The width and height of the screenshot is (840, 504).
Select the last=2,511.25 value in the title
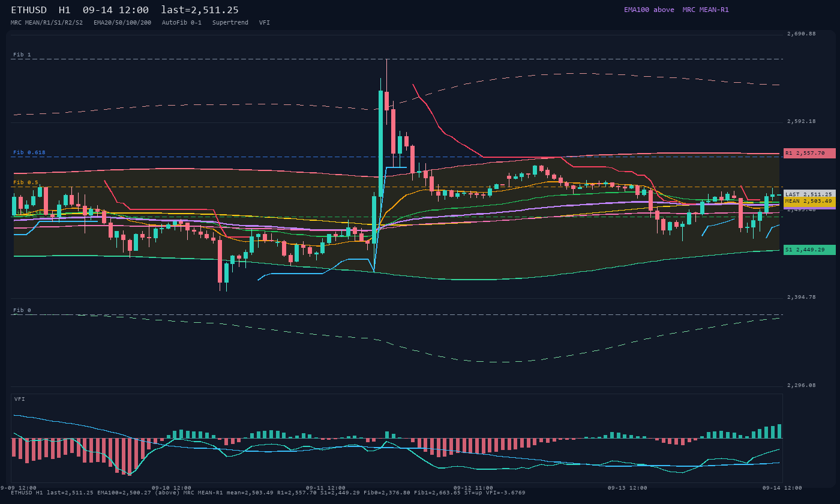200,10
